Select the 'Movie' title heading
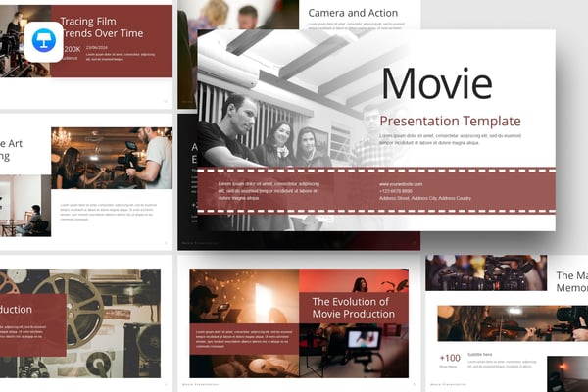The height and width of the screenshot is (392, 588). (437, 83)
